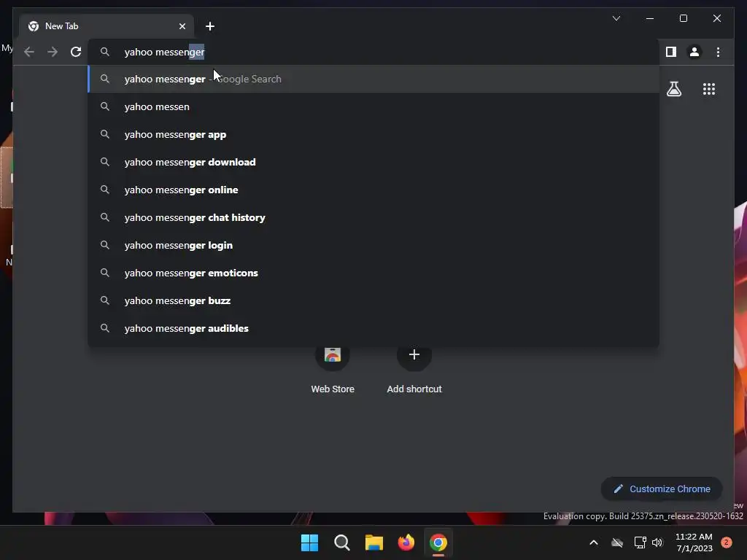Viewport: 747px width, 560px height.
Task: Open the Google apps grid
Action: point(709,89)
